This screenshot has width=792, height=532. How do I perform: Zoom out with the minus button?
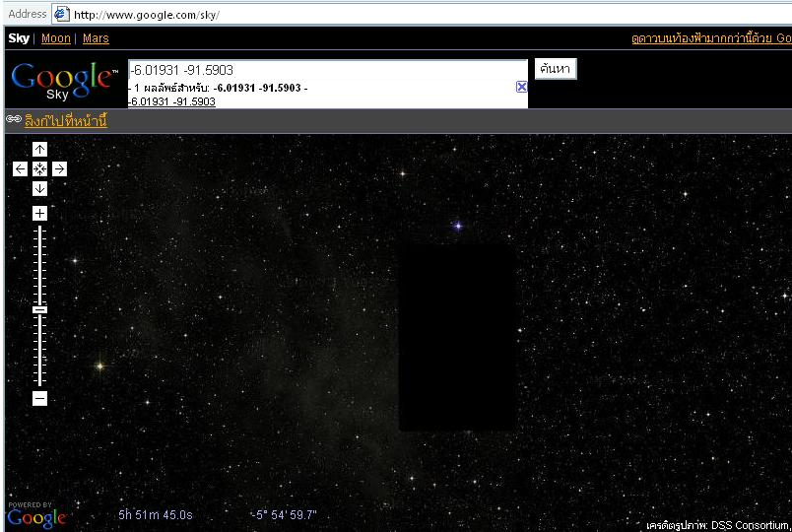39,399
